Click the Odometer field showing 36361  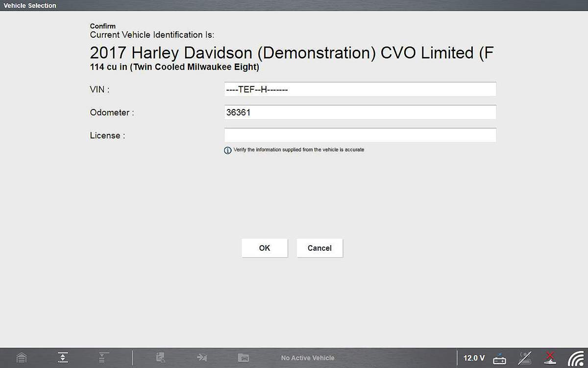click(x=360, y=112)
